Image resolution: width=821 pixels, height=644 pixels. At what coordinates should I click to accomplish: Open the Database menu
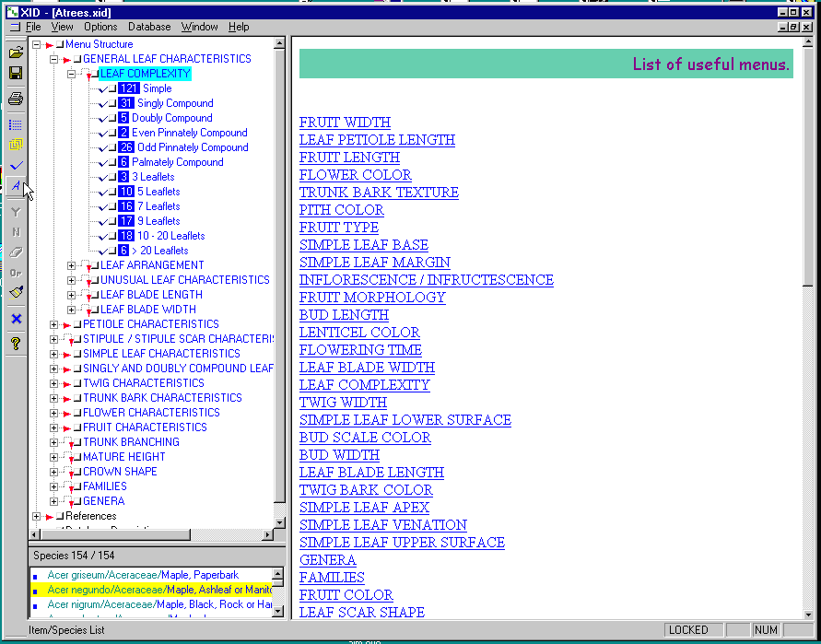[149, 27]
